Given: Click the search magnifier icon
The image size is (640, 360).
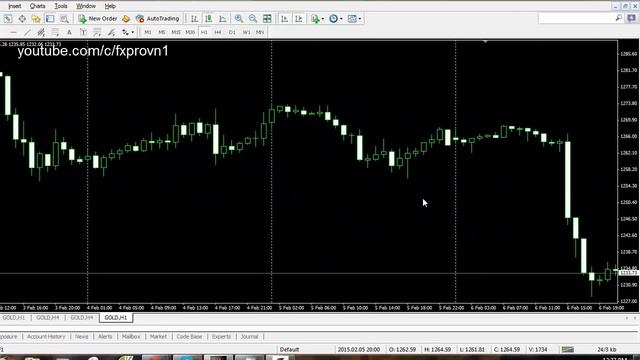Looking at the screenshot, I should pyautogui.click(x=619, y=18).
